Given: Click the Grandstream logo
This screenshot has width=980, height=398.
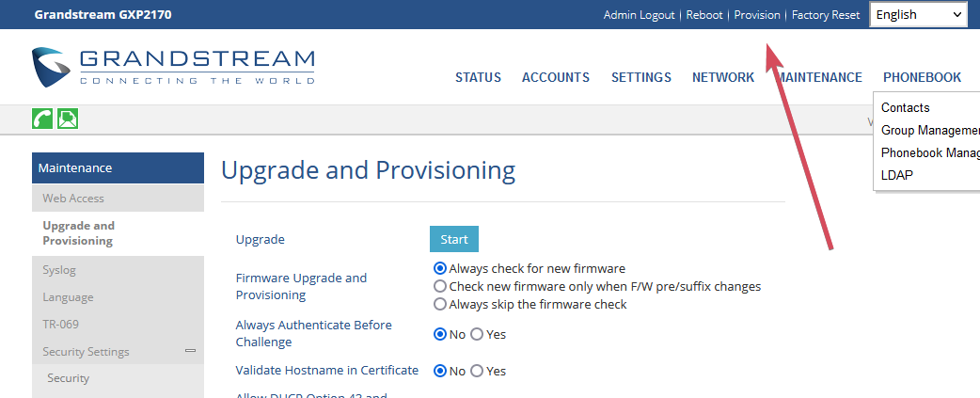Looking at the screenshot, I should (x=173, y=68).
